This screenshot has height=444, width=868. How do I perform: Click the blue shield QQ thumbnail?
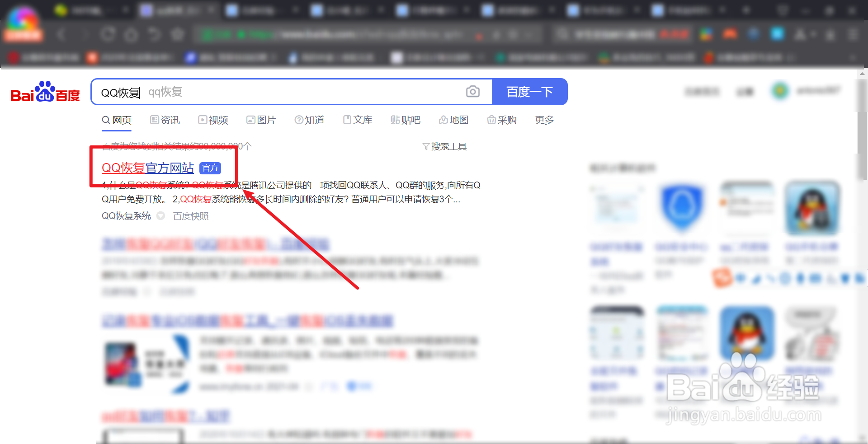point(681,208)
